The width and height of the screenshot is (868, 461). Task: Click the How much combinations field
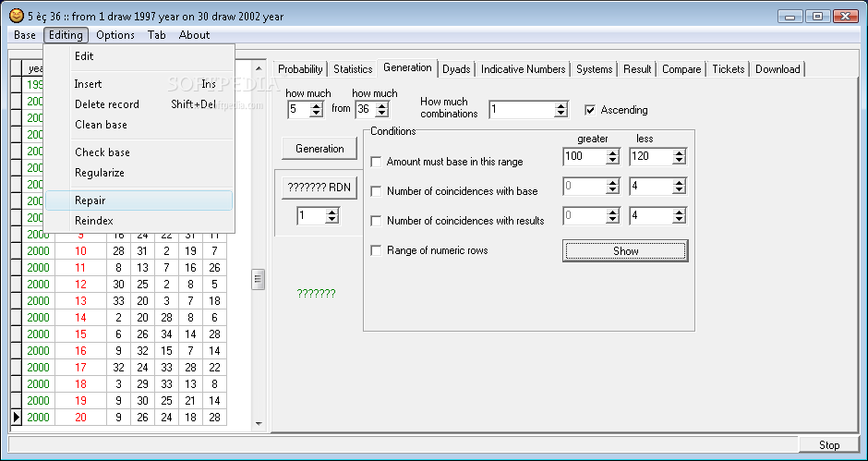(522, 109)
